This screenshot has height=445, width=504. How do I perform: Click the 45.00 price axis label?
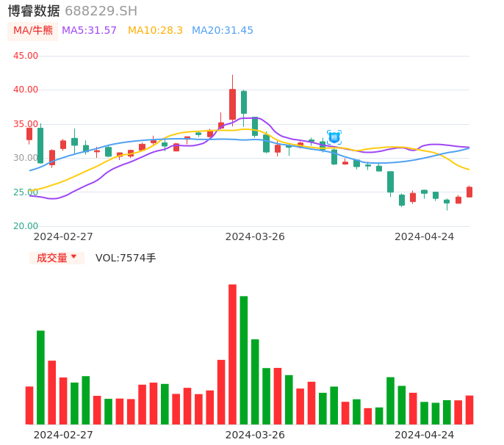pyautogui.click(x=26, y=56)
